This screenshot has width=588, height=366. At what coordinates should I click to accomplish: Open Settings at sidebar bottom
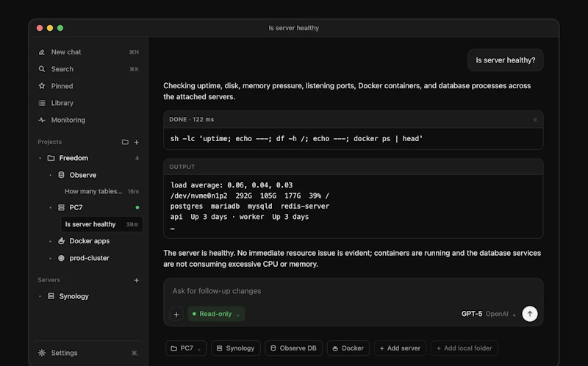[x=88, y=353]
